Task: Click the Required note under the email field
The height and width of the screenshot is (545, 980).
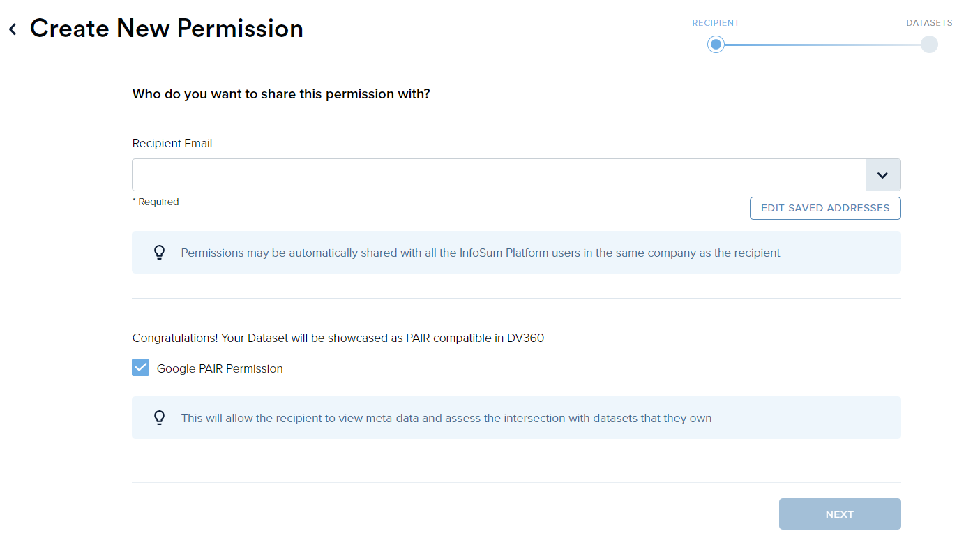Action: (x=156, y=202)
